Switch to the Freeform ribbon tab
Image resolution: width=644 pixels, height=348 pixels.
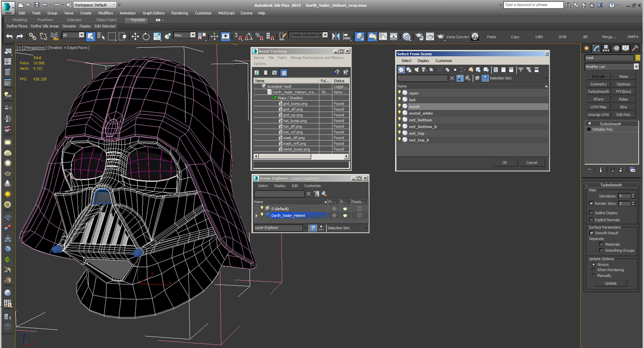pyautogui.click(x=45, y=20)
